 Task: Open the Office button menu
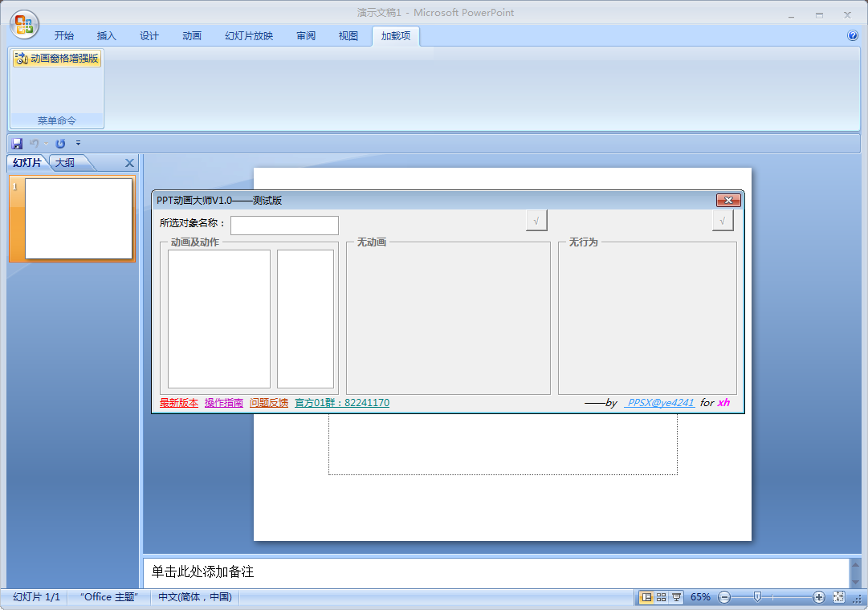coord(24,24)
